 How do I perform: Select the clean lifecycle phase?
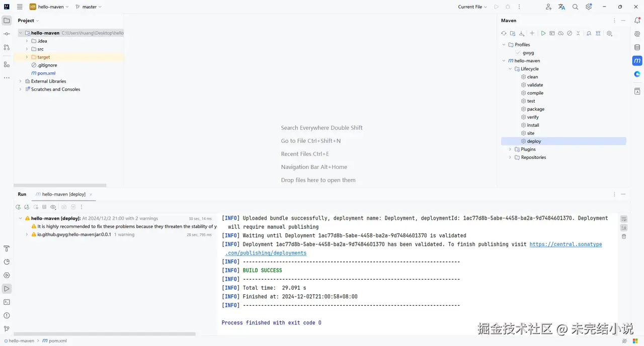[x=532, y=77]
